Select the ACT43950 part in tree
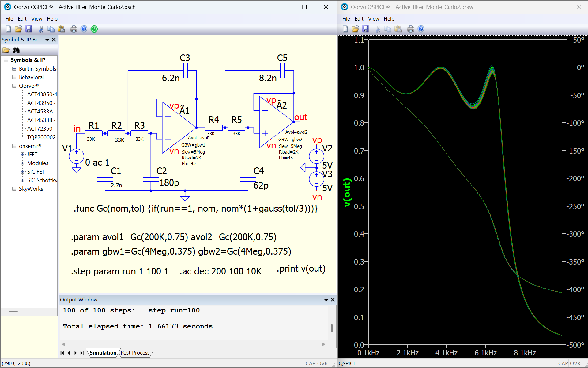The image size is (588, 368). pos(40,103)
